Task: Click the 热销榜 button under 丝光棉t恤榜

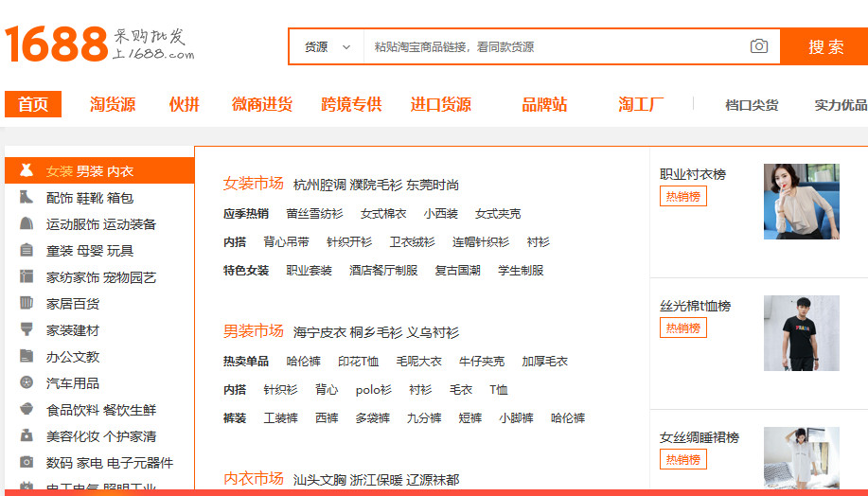Action: (683, 328)
